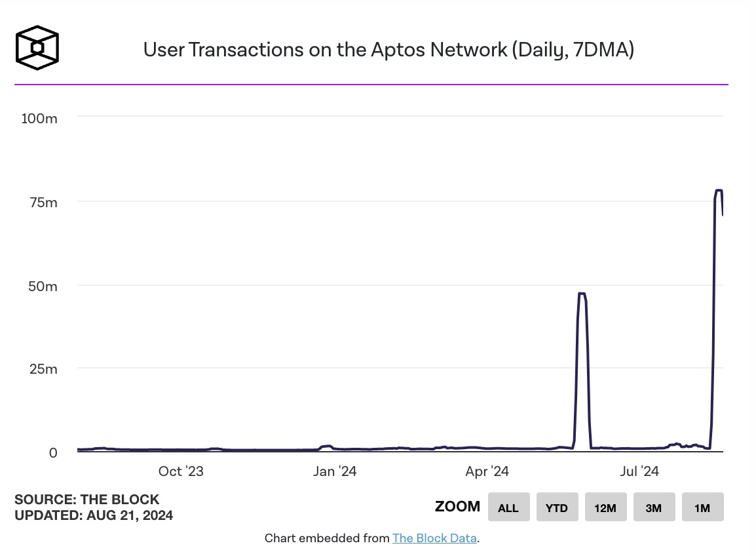Click the chart title text

[388, 50]
